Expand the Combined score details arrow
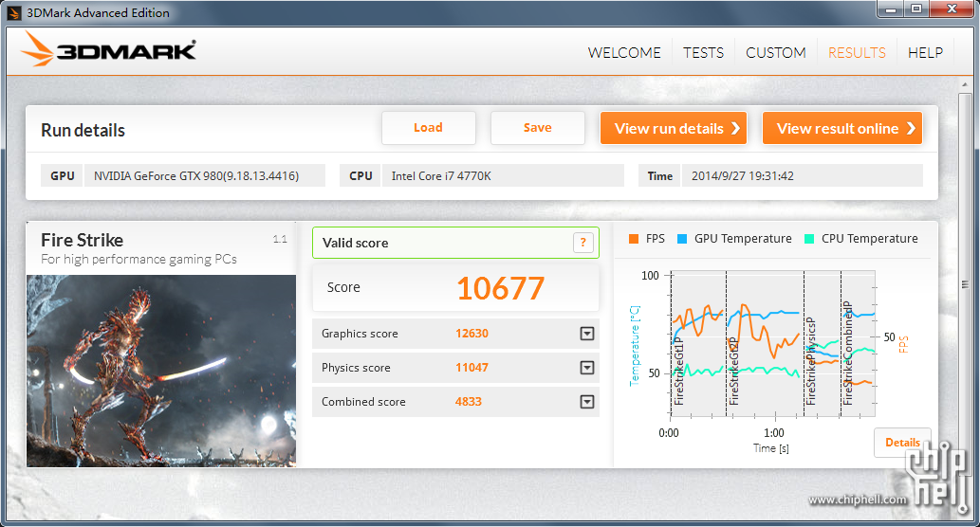 pos(587,402)
